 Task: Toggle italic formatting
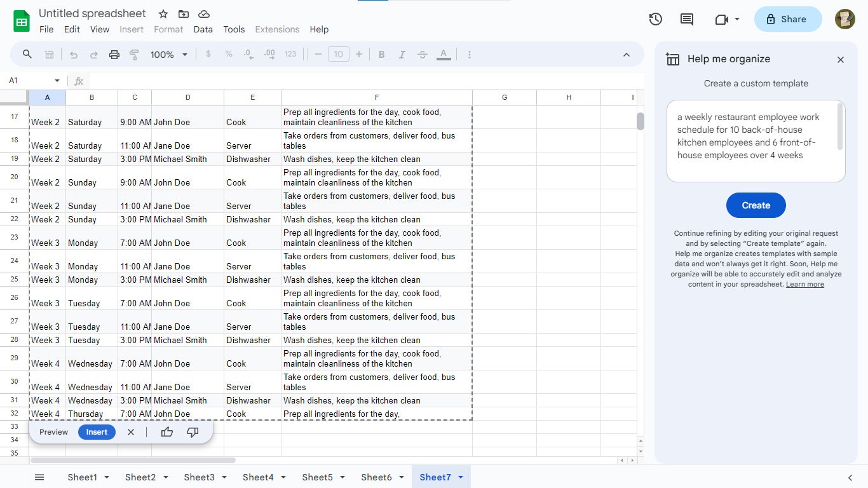coord(402,55)
